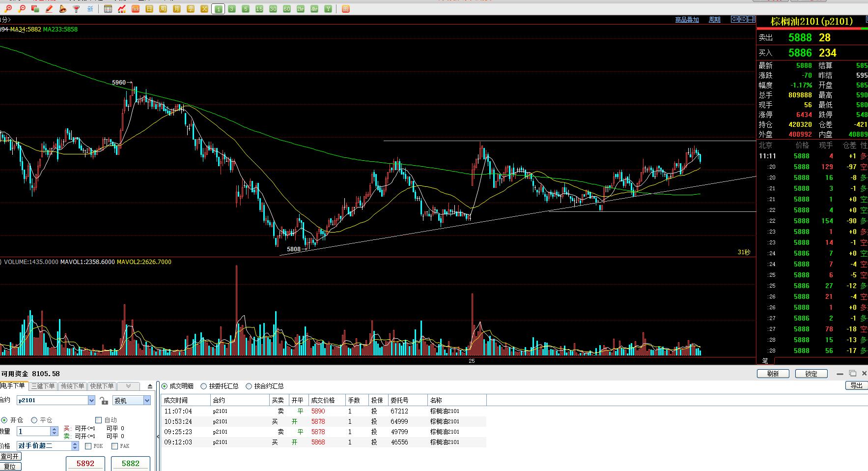Select 按合约汇总 radio option

[x=249, y=386]
